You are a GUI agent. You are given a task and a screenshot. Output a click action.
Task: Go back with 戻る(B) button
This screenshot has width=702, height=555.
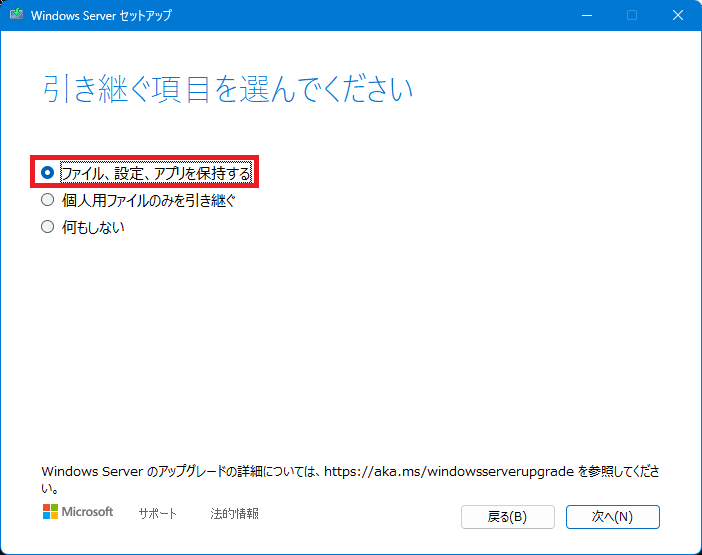(x=508, y=517)
